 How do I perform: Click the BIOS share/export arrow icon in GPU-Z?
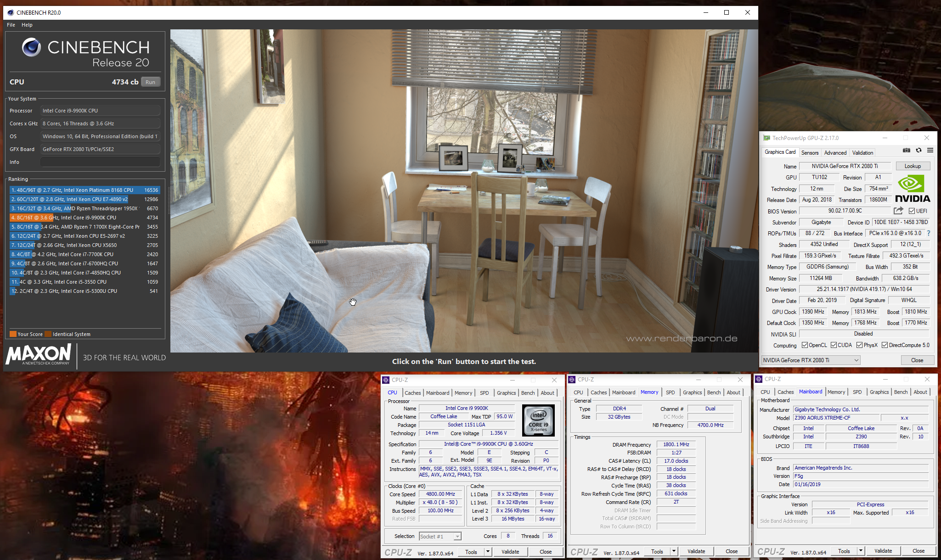click(x=898, y=211)
